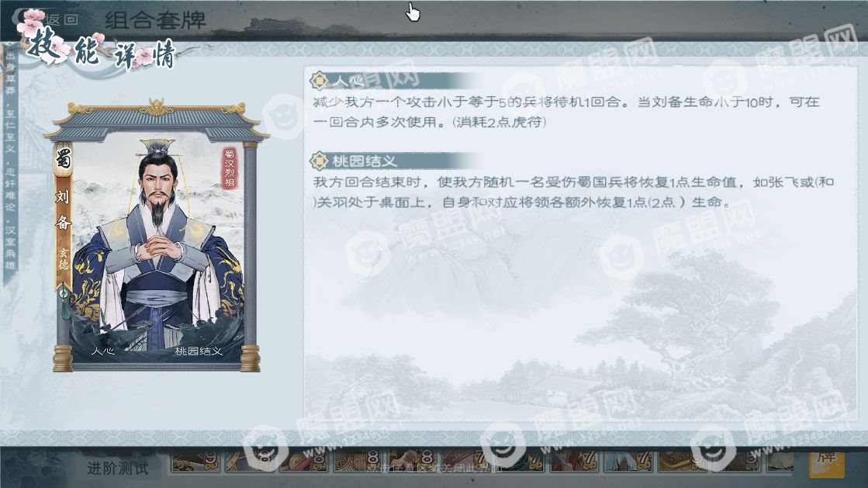Click the golden roof ornament above the portrait

[x=157, y=106]
